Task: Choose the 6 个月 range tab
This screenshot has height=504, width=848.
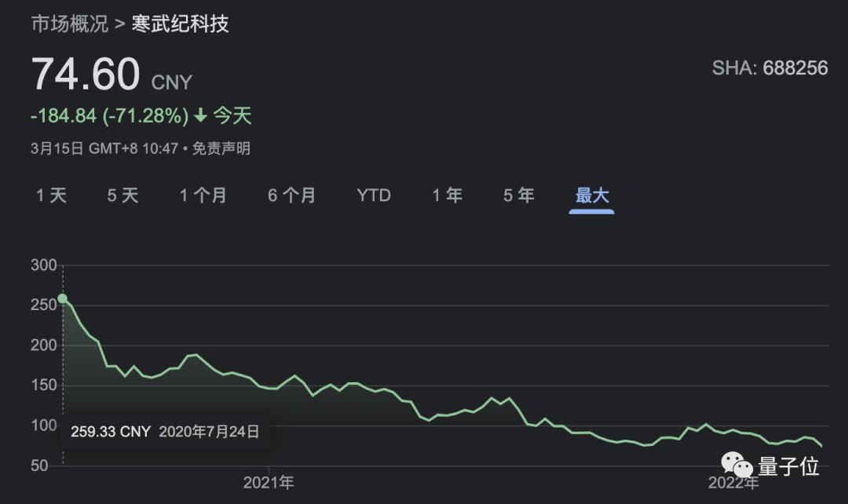Action: tap(291, 195)
